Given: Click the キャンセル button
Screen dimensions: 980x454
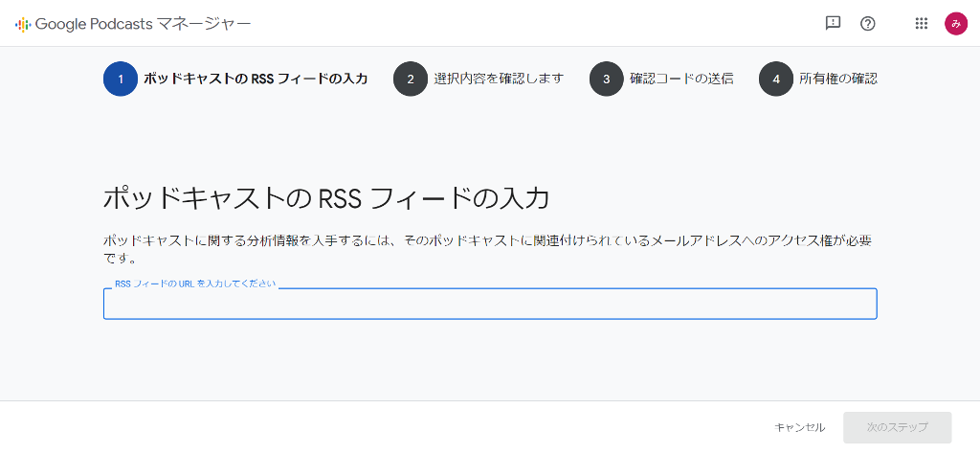Looking at the screenshot, I should [799, 428].
